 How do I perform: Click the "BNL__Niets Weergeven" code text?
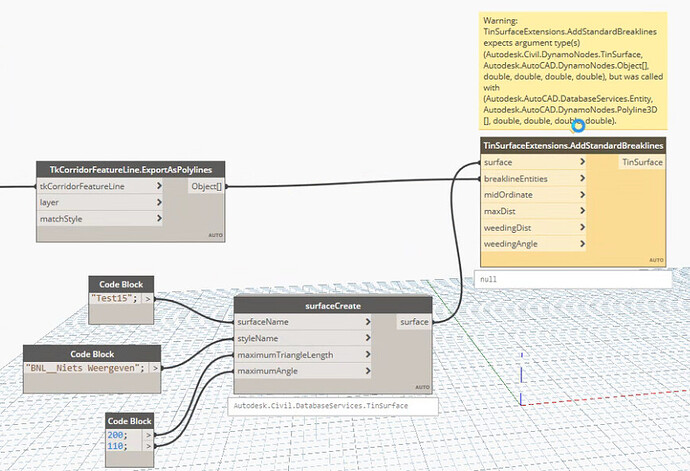click(85, 368)
